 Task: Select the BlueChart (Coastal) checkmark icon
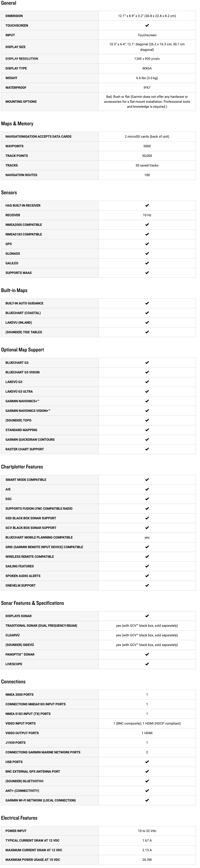pos(147,313)
